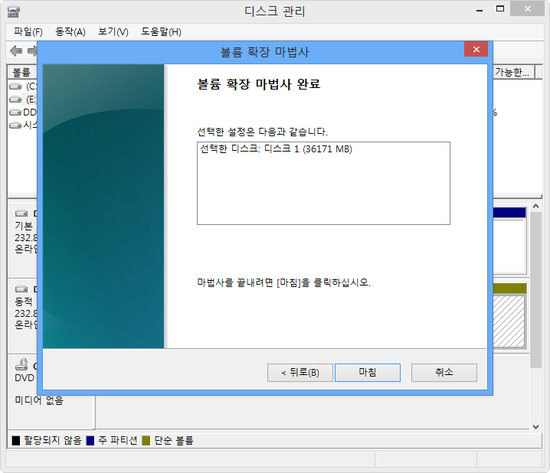Open the 파일(F) menu
The width and height of the screenshot is (550, 473).
coord(28,32)
